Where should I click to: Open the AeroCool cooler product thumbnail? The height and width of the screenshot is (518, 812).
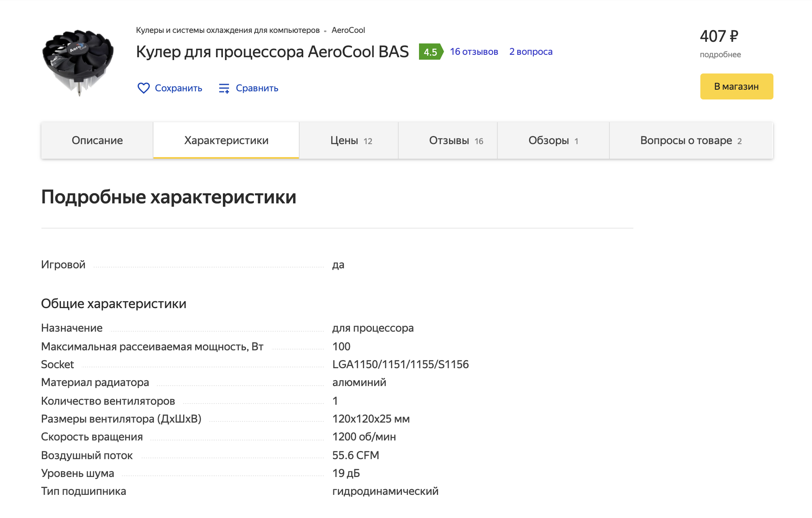point(78,62)
